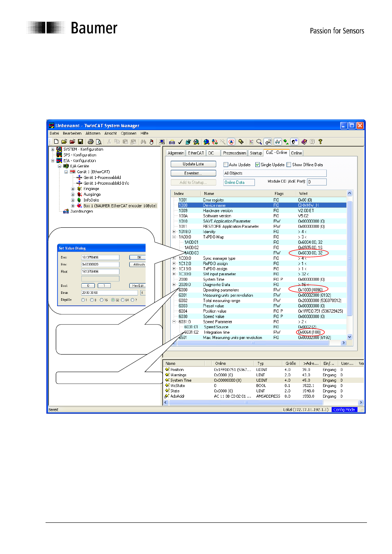Select bit size 8 radio button

pos(92,300)
